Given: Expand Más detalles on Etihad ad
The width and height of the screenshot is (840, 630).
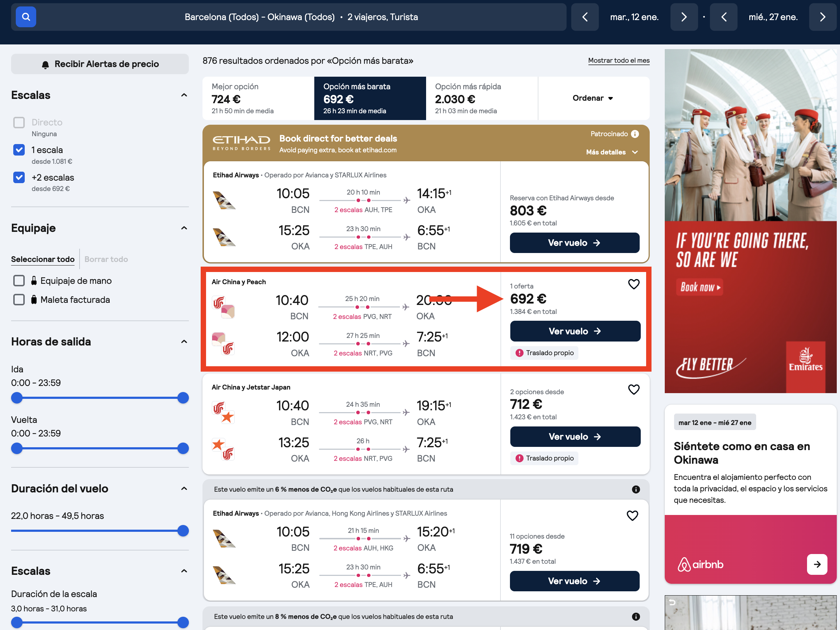Looking at the screenshot, I should click(612, 152).
